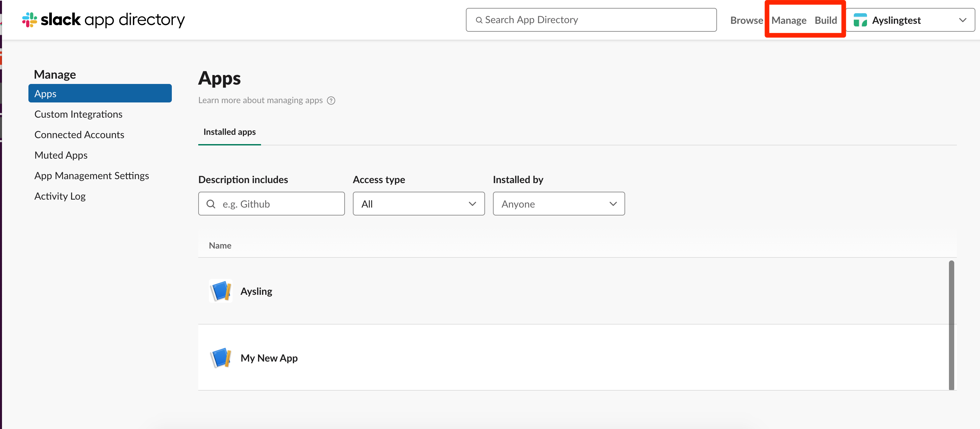
Task: Go to Muted Apps
Action: click(x=61, y=155)
